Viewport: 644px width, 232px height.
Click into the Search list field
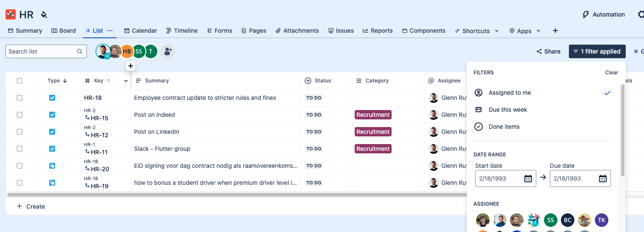click(x=46, y=51)
